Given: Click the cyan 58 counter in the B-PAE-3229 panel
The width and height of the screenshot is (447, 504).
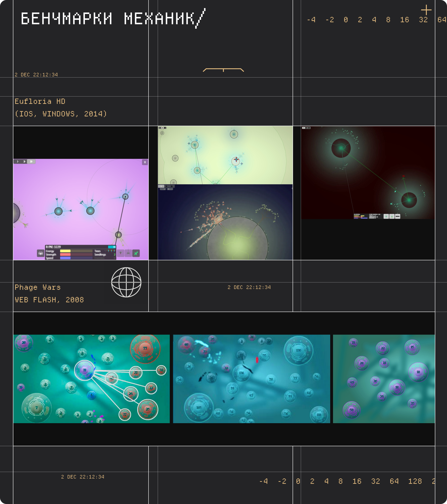Looking at the screenshot, I should tap(112, 247).
